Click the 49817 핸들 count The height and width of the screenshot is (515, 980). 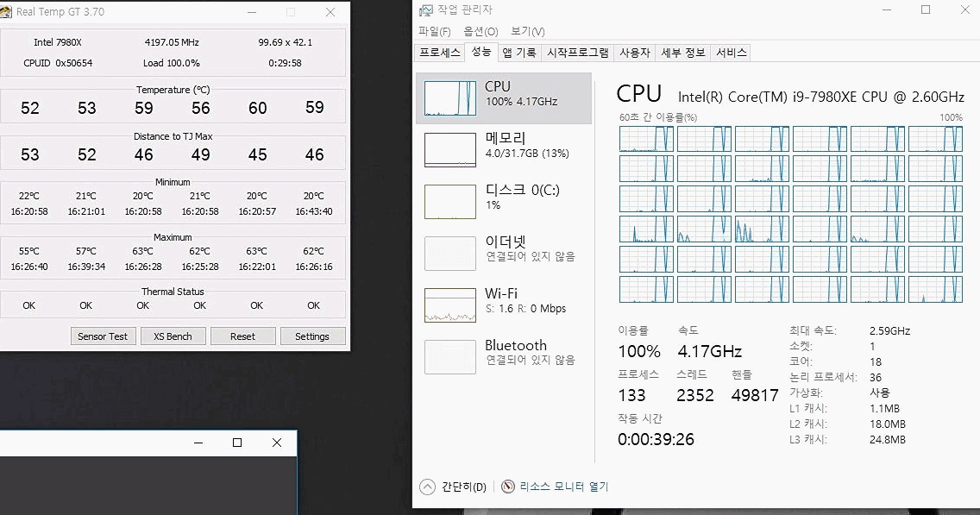[755, 395]
